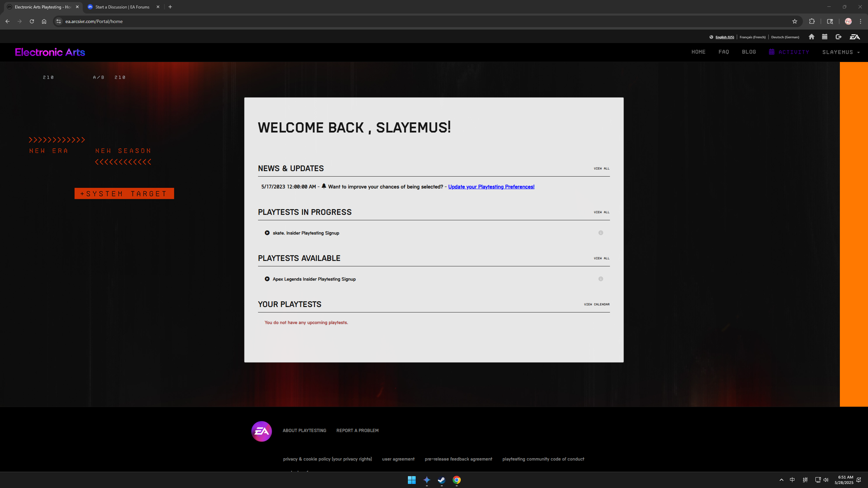The image size is (868, 488).
Task: Open the volume control in system tray
Action: coord(826,480)
